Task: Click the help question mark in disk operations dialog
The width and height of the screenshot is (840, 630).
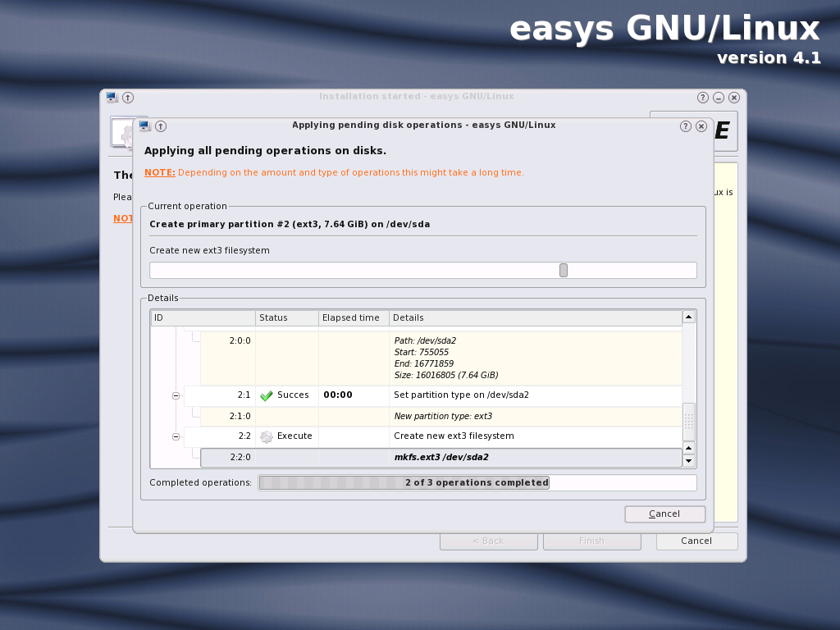Action: coord(685,126)
